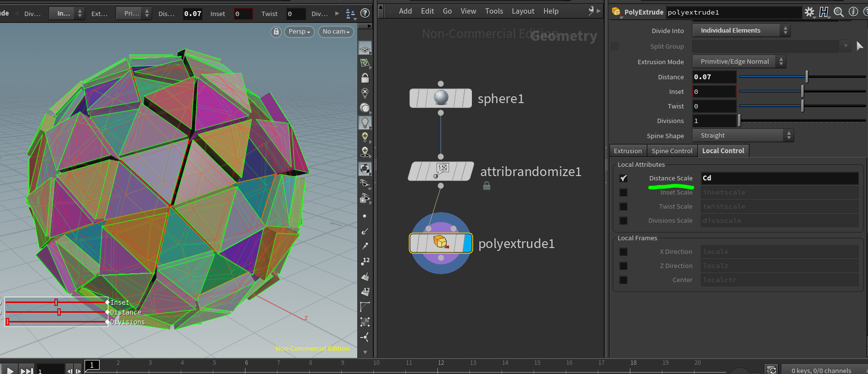Open the Extrusion Mode dropdown

(739, 62)
